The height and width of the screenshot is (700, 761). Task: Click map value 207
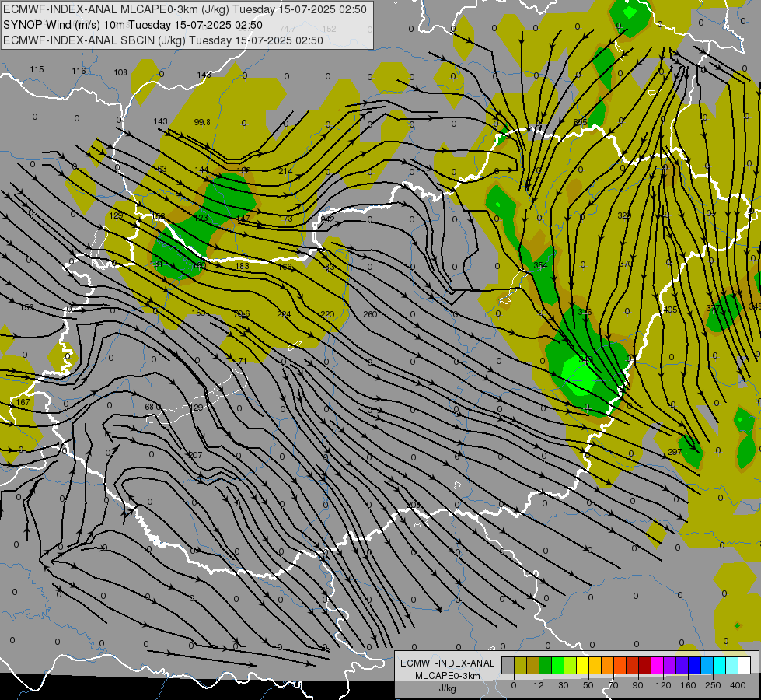click(x=195, y=455)
